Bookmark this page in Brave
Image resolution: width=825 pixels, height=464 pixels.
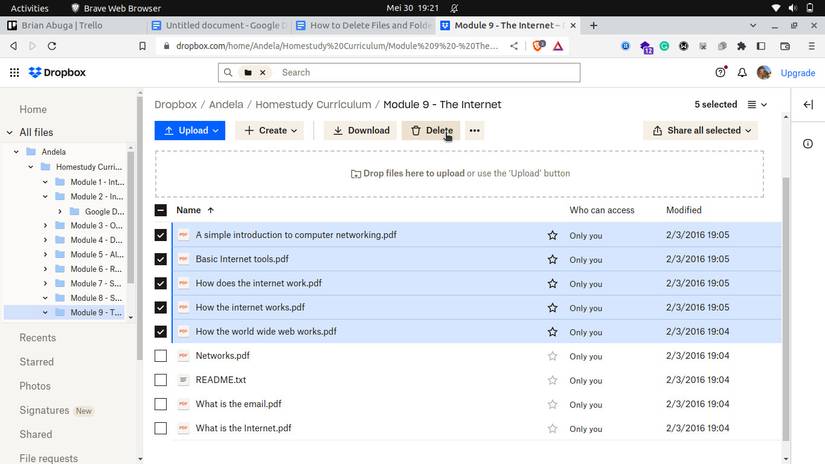pyautogui.click(x=142, y=46)
